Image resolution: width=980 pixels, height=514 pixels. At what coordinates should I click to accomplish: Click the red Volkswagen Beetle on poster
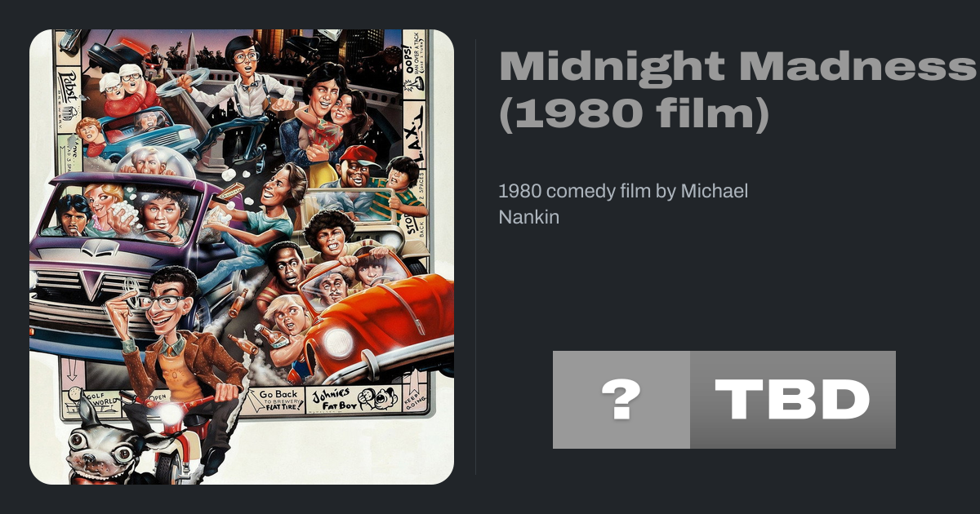coord(384,322)
